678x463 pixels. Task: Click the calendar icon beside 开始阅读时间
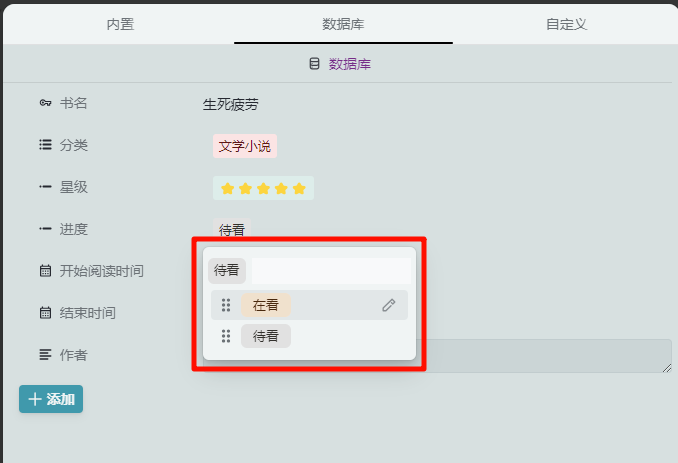(45, 271)
